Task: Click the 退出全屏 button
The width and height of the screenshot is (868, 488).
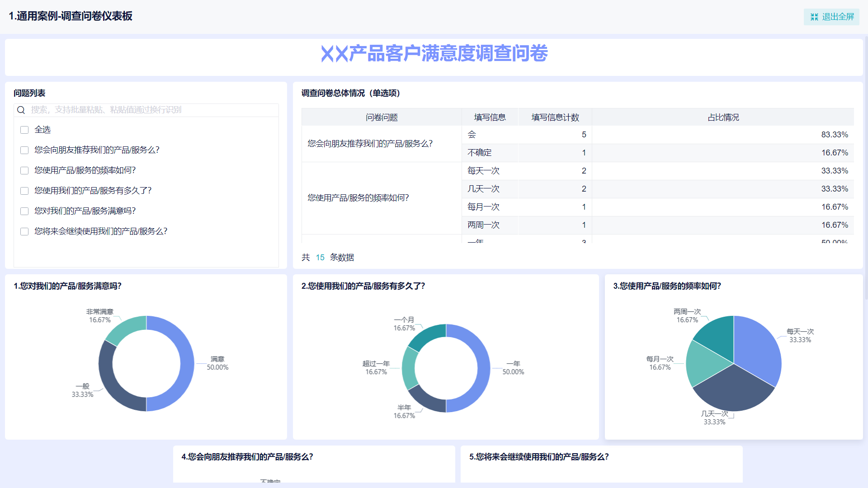Action: (x=831, y=17)
